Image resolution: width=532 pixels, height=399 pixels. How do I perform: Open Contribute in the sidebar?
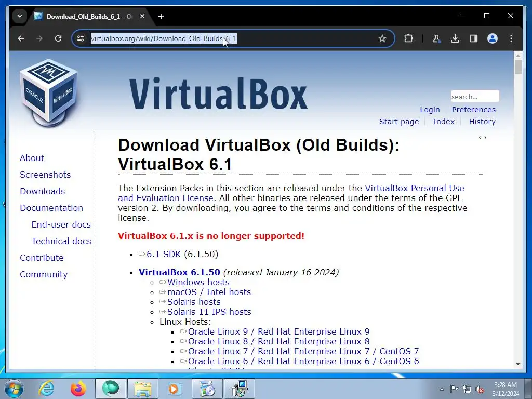tap(42, 258)
